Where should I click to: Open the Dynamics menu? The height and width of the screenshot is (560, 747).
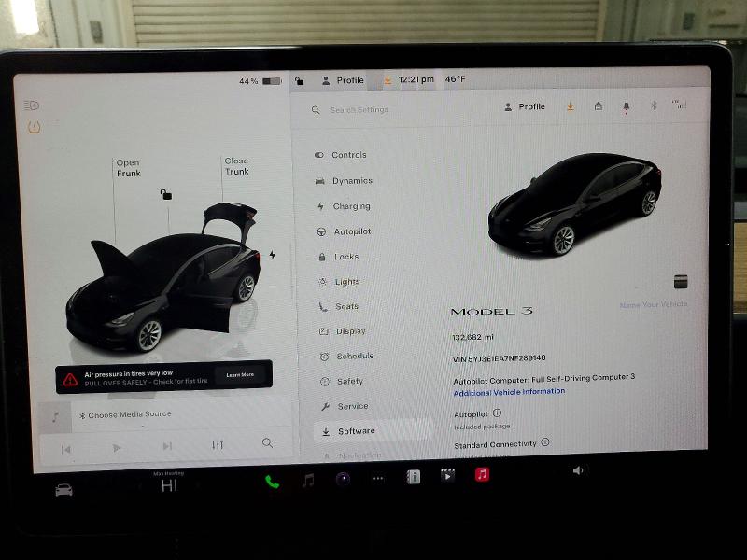(344, 181)
